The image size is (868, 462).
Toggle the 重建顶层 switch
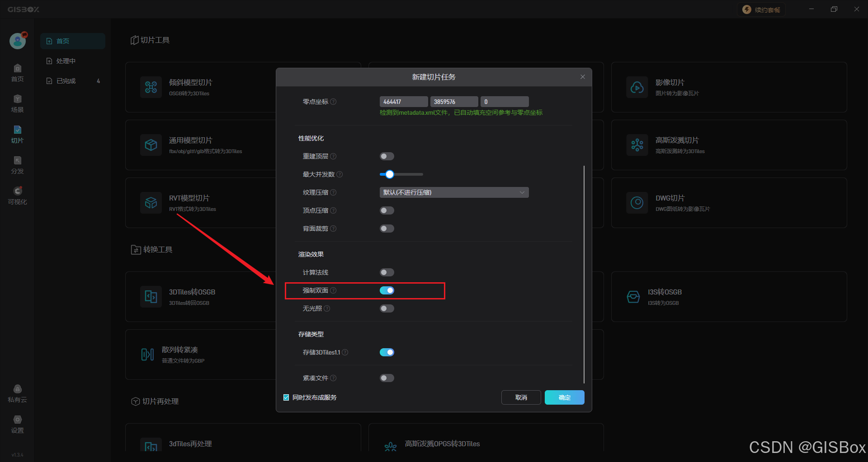pyautogui.click(x=387, y=156)
